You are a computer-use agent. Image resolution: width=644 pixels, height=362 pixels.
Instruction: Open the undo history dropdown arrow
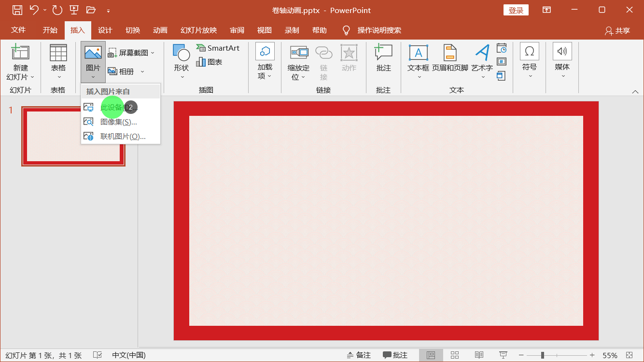(x=45, y=10)
